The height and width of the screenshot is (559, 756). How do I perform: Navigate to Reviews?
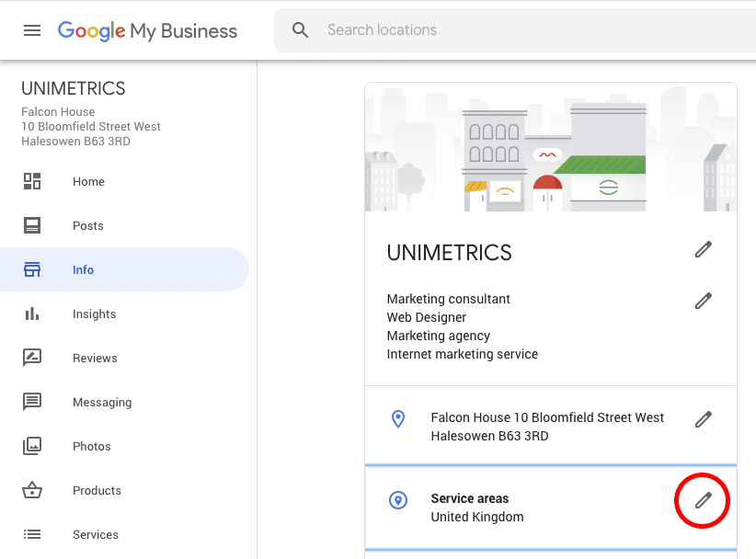[x=95, y=358]
